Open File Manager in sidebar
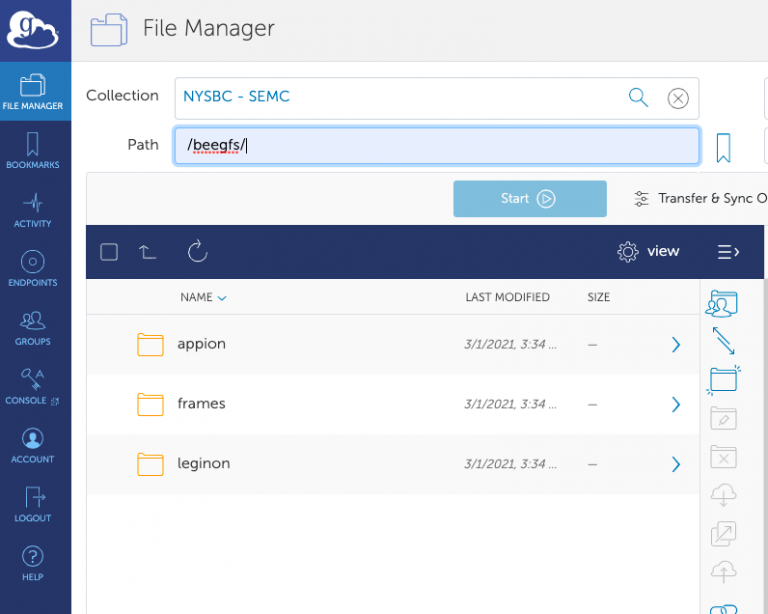 click(x=33, y=92)
